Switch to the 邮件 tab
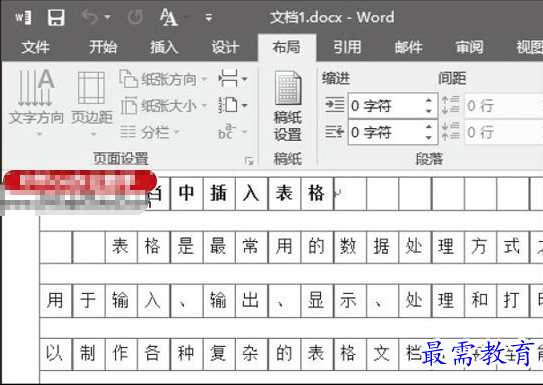Image resolution: width=543 pixels, height=385 pixels. pyautogui.click(x=408, y=47)
